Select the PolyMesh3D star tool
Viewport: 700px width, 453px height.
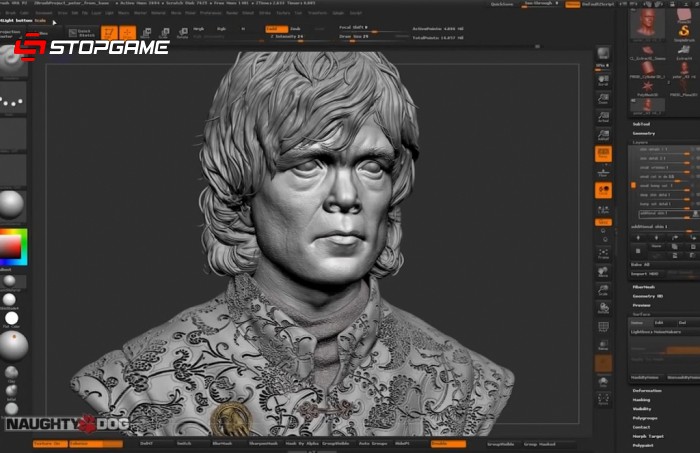[647, 87]
